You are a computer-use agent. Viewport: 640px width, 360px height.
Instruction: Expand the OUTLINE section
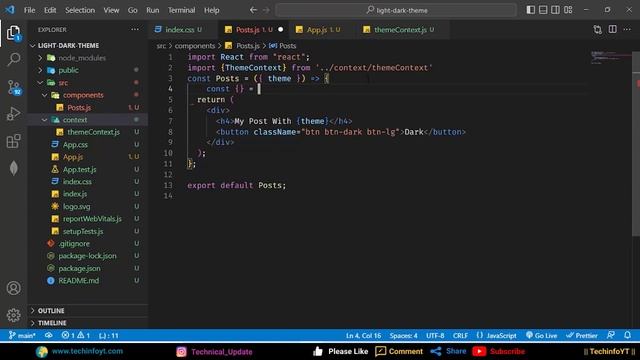51,311
